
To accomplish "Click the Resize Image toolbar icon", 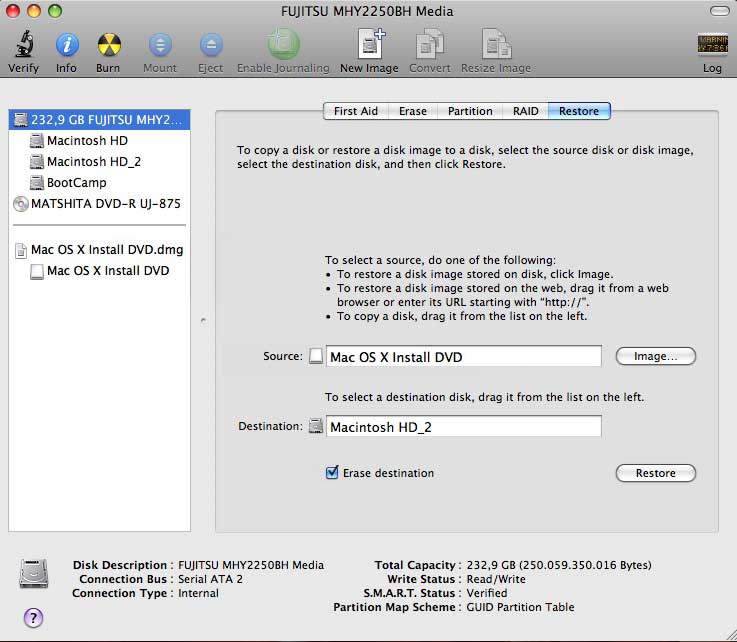I will tap(496, 44).
